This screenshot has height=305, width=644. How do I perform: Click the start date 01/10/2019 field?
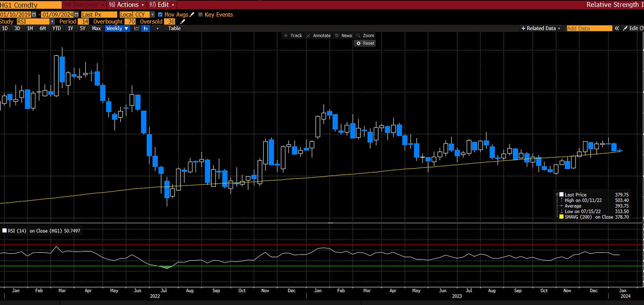[x=15, y=15]
